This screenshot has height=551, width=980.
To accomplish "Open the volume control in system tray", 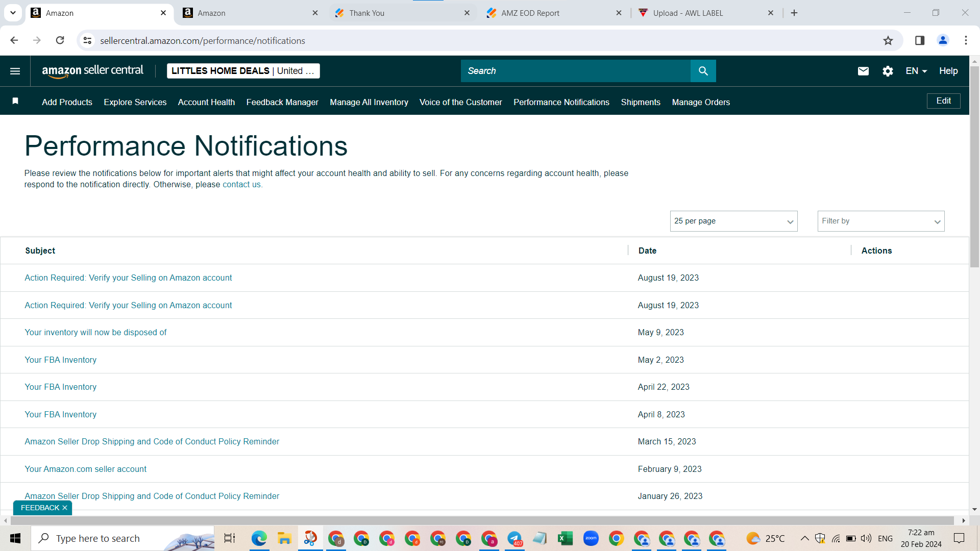I will [x=866, y=539].
